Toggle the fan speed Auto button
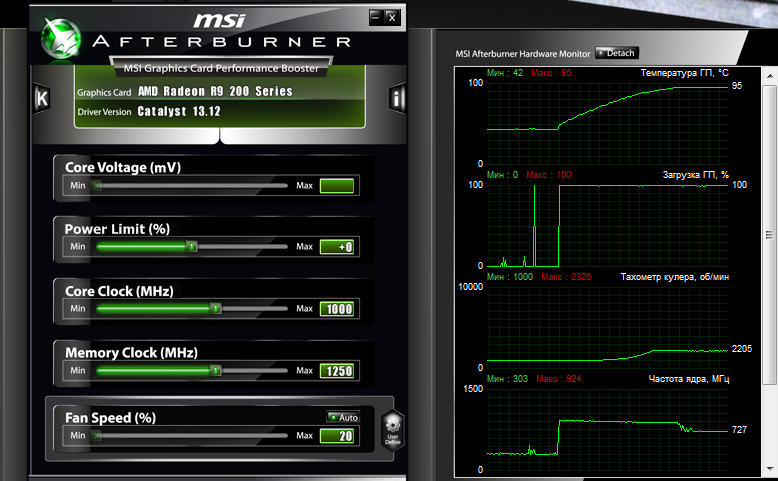778x481 pixels. coord(343,417)
